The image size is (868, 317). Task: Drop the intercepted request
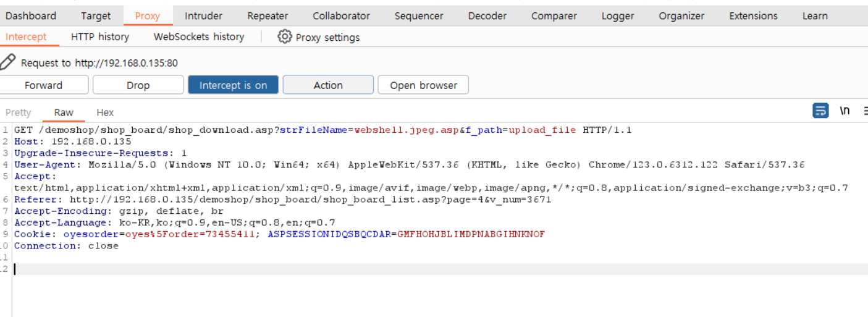coord(138,85)
